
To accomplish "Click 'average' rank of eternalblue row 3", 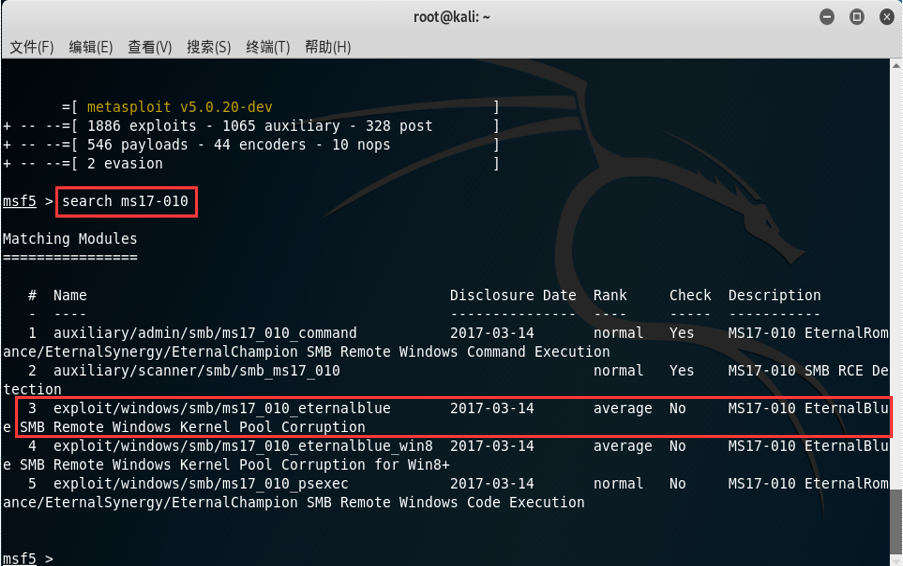I will point(623,409).
